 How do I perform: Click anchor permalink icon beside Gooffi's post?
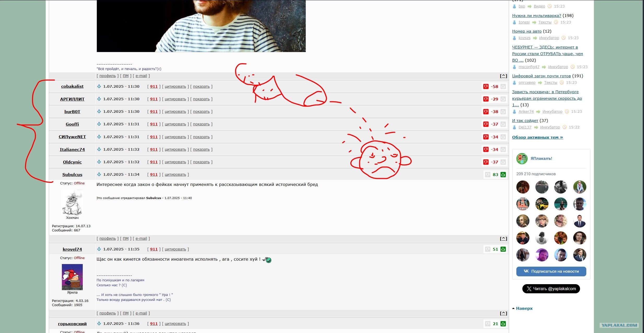coord(99,124)
